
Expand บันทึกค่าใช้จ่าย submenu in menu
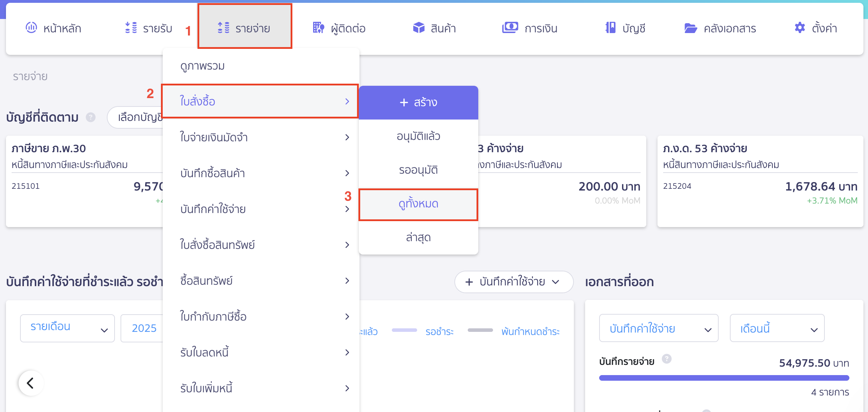tap(261, 209)
